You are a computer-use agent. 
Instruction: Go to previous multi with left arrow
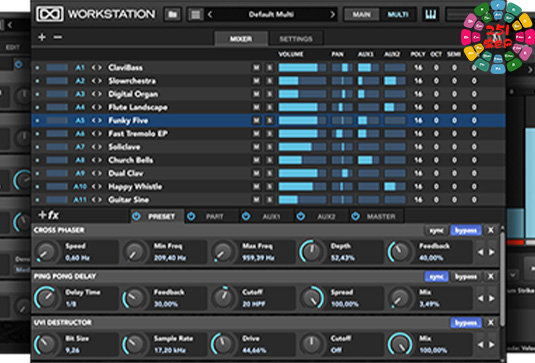[210, 15]
